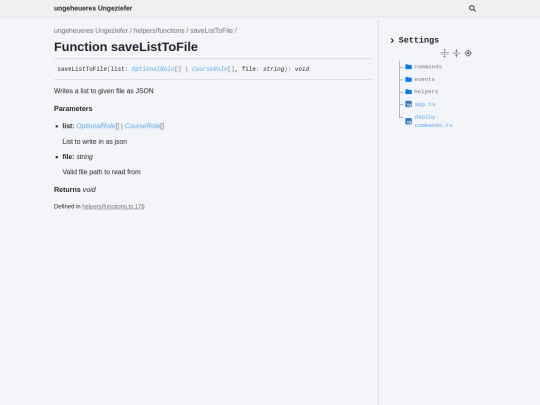Screen dimensions: 540x405
Task: Click the commands folder icon
Action: [408, 66]
